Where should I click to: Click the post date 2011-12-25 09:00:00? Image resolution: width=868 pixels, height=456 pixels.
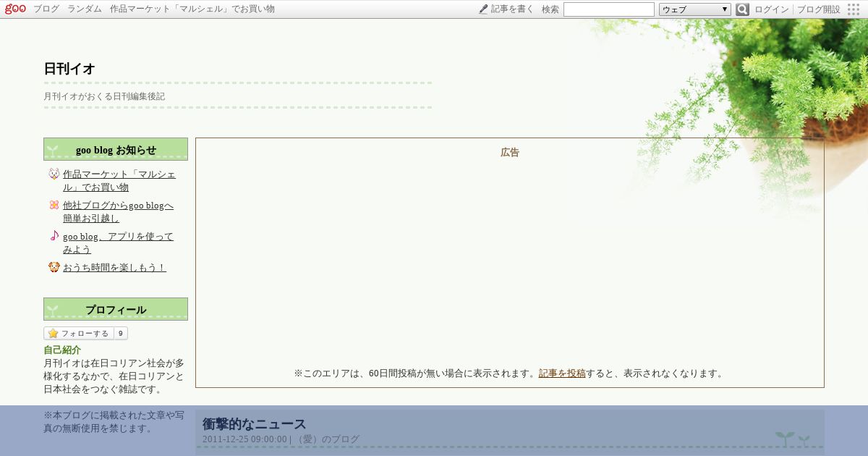(x=244, y=439)
